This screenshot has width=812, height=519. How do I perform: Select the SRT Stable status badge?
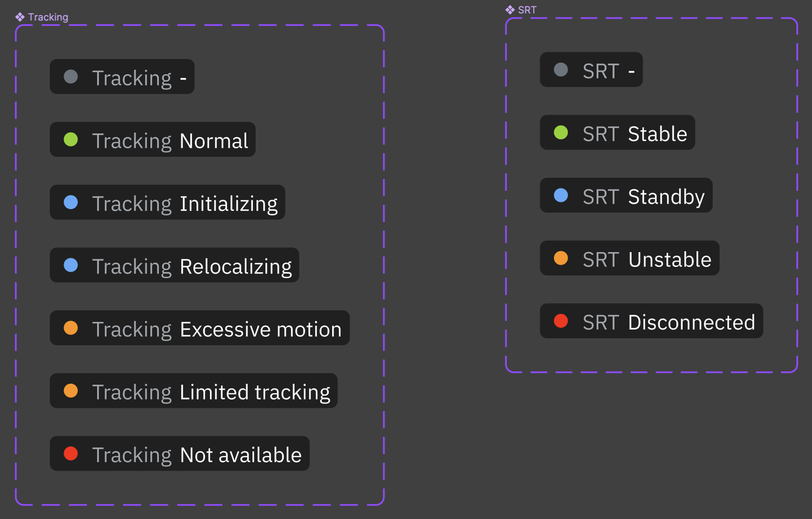click(617, 133)
